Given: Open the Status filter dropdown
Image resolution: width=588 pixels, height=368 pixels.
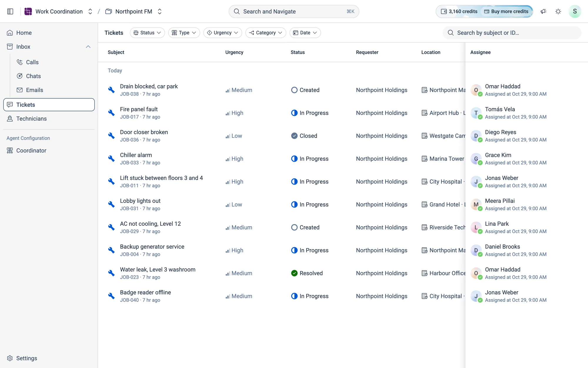Looking at the screenshot, I should pos(147,33).
